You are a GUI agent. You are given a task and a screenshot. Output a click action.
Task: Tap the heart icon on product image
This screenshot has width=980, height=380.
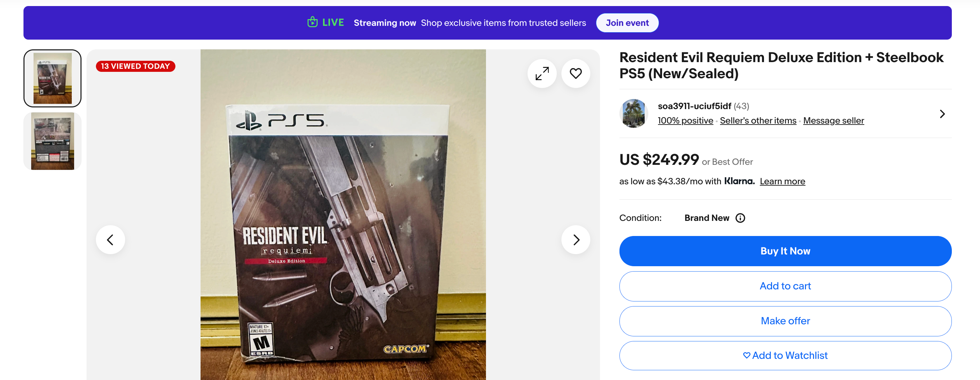[576, 74]
